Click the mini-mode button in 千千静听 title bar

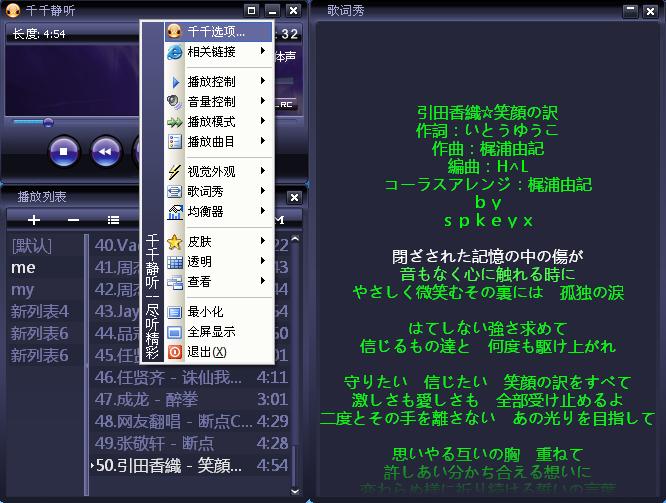tap(251, 10)
